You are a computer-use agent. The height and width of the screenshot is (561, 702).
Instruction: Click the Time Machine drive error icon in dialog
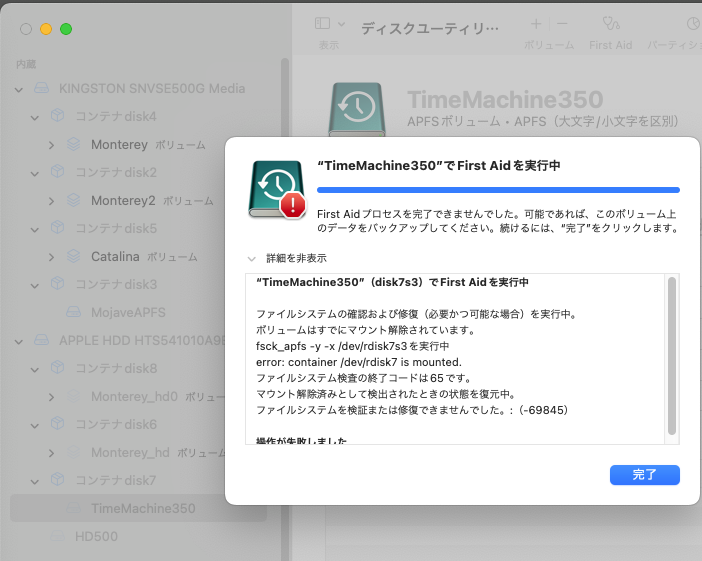tap(277, 189)
